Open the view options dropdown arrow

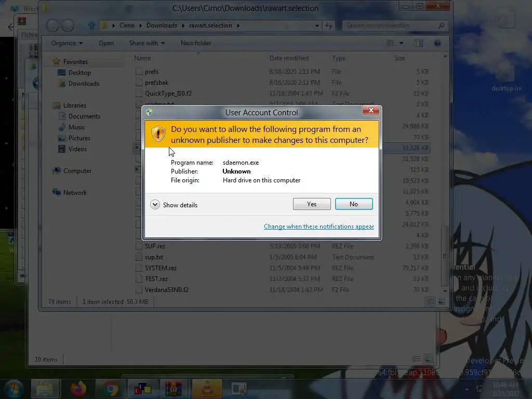pos(402,43)
